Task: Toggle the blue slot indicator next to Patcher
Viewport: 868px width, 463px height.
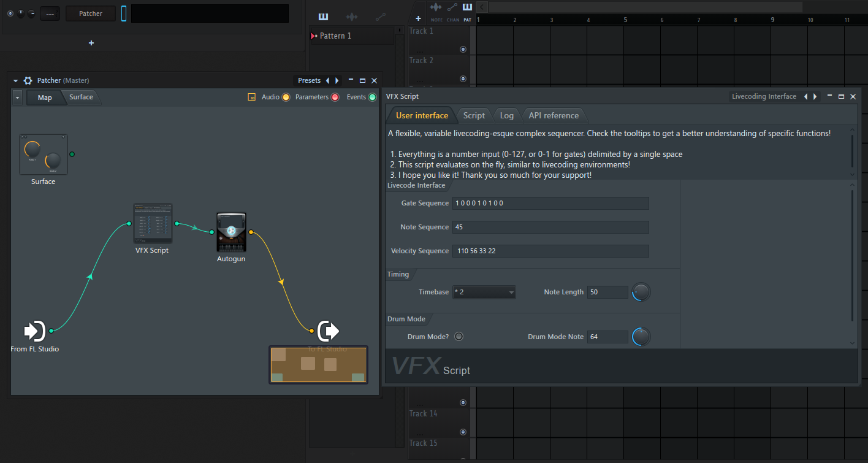Action: point(124,13)
